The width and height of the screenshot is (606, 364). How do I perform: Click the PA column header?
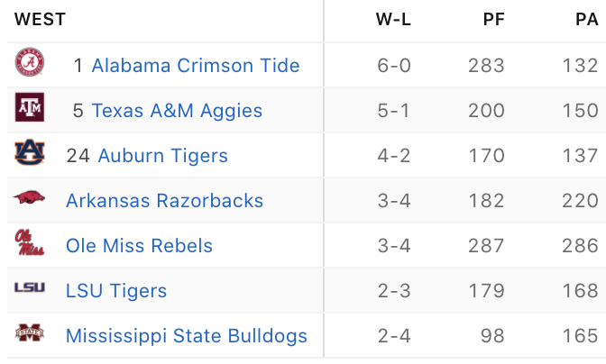587,19
